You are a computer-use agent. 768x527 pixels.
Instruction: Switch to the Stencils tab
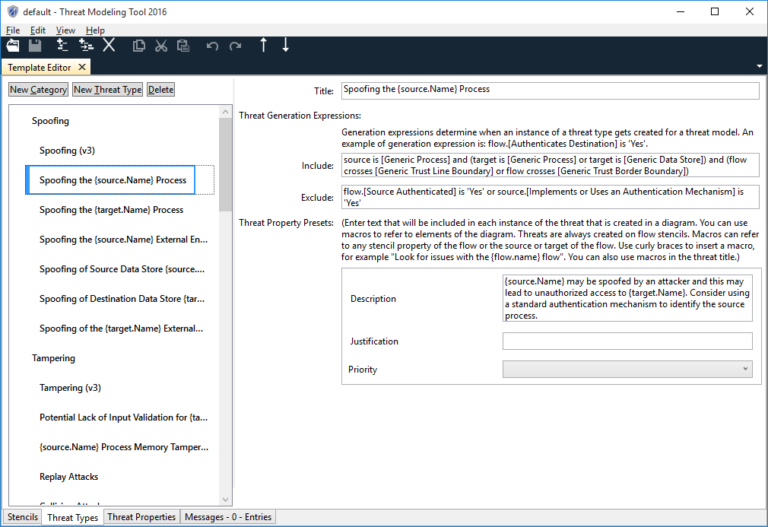click(23, 517)
